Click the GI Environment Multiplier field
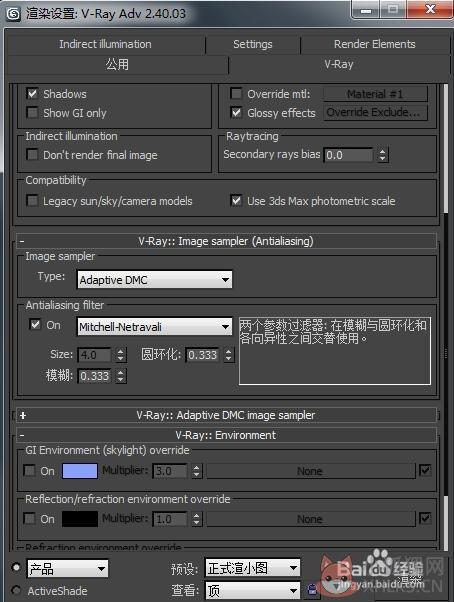 (170, 471)
